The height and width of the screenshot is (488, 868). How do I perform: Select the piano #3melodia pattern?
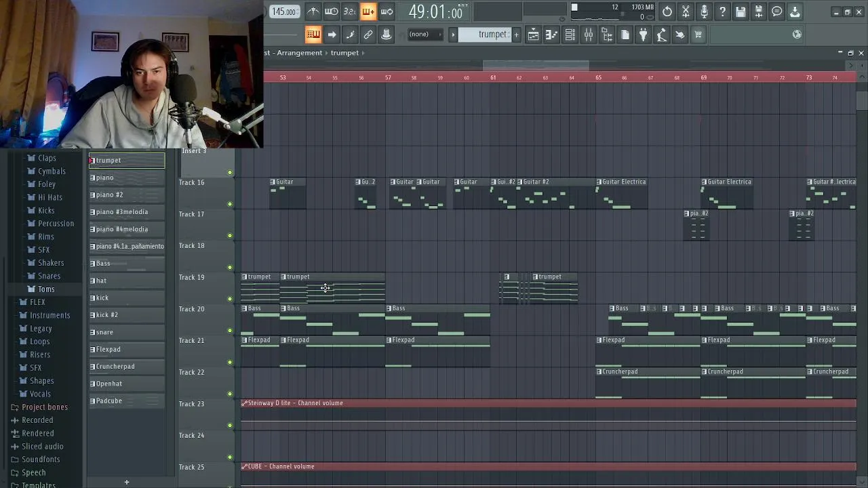(x=127, y=211)
